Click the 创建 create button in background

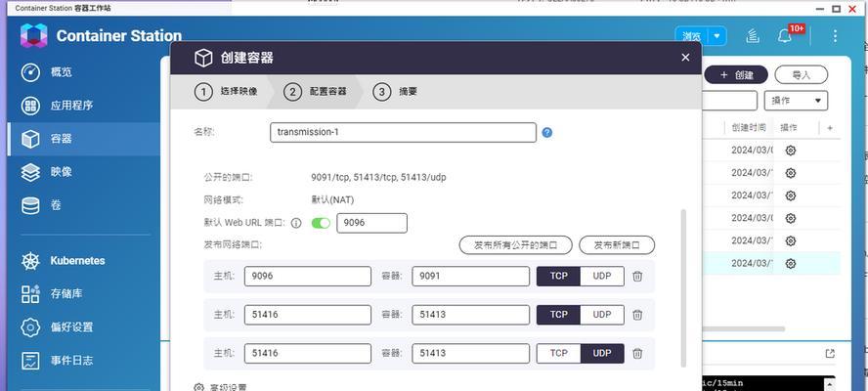[x=736, y=74]
